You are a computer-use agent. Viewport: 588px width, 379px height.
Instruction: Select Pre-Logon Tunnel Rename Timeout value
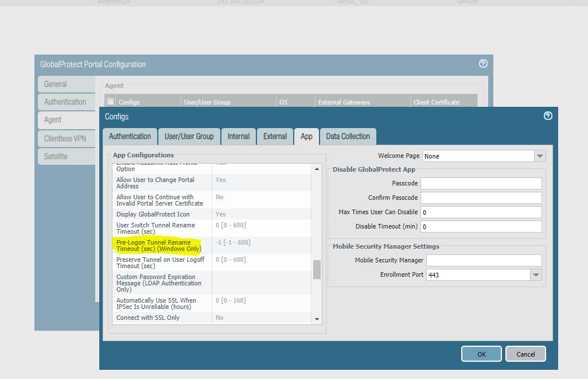click(x=232, y=242)
